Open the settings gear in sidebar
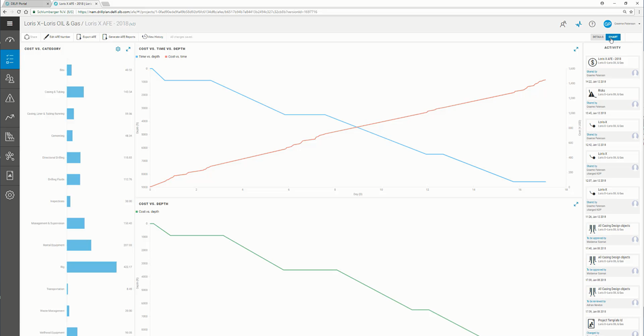 10,195
